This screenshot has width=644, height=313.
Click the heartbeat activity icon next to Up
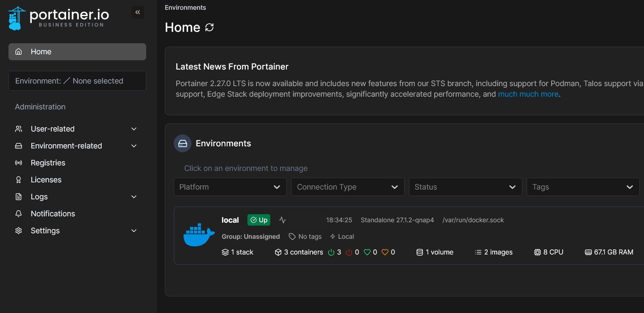point(283,220)
